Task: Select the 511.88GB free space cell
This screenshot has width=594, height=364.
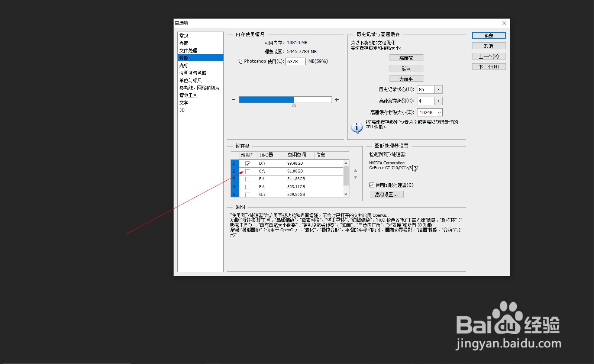Action: [x=296, y=179]
